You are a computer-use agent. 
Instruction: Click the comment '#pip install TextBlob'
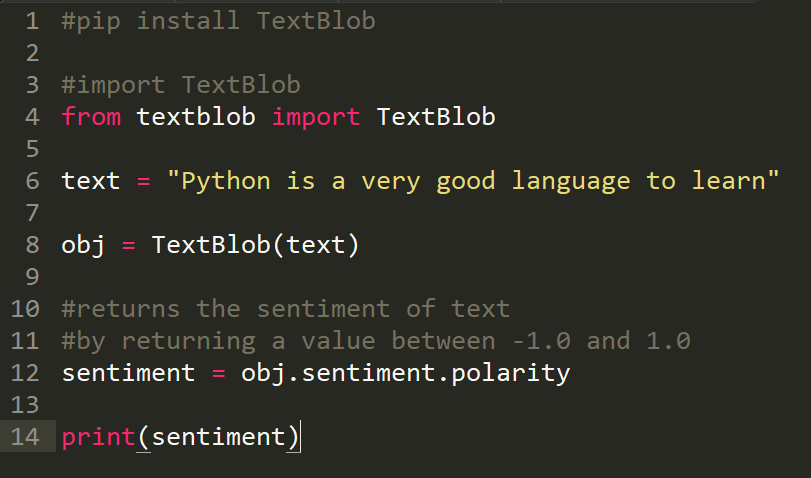tap(218, 22)
